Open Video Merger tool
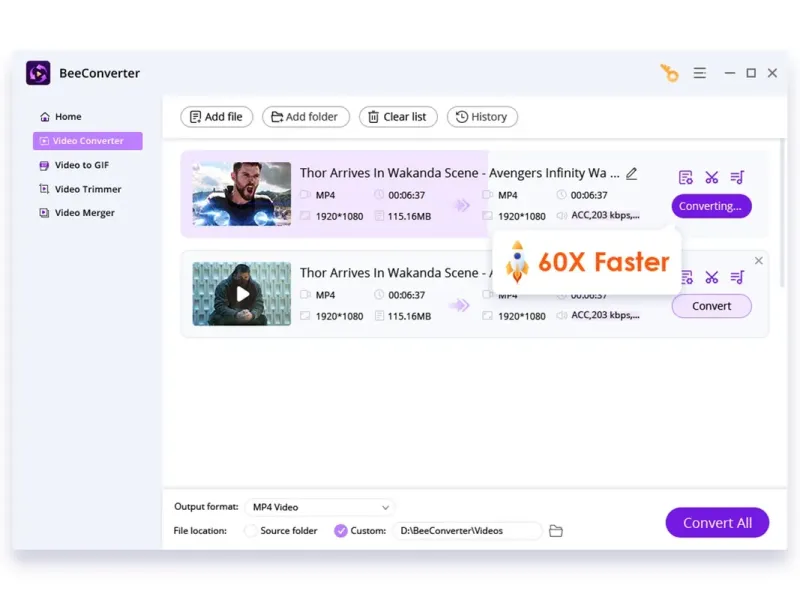Viewport: 800px width, 600px height. [77, 213]
